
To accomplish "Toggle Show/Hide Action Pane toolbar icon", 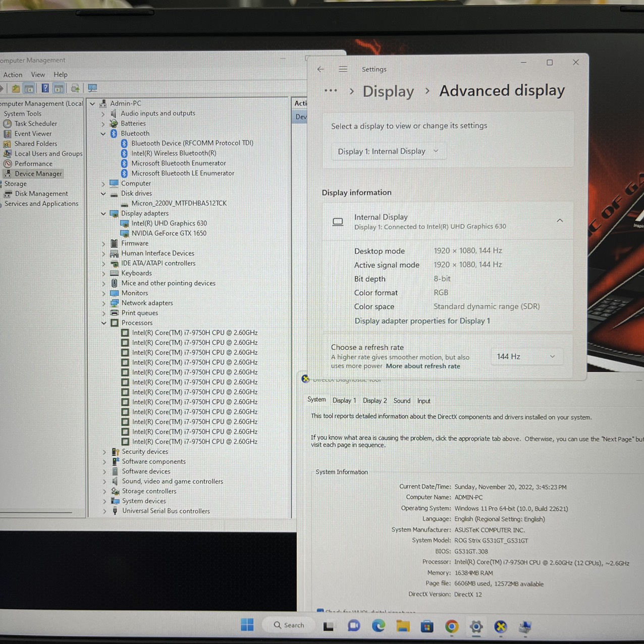I will point(59,88).
